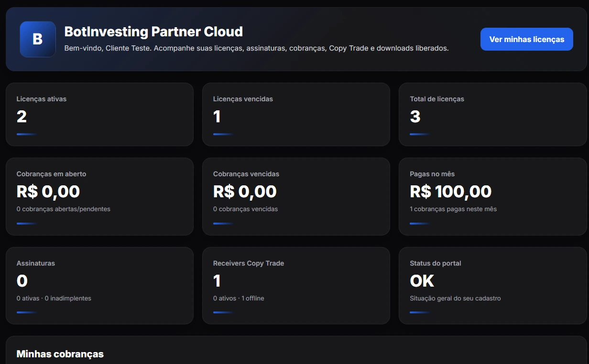589x364 pixels.
Task: Select the value 2 under Licenças ativas
Action: 22,117
